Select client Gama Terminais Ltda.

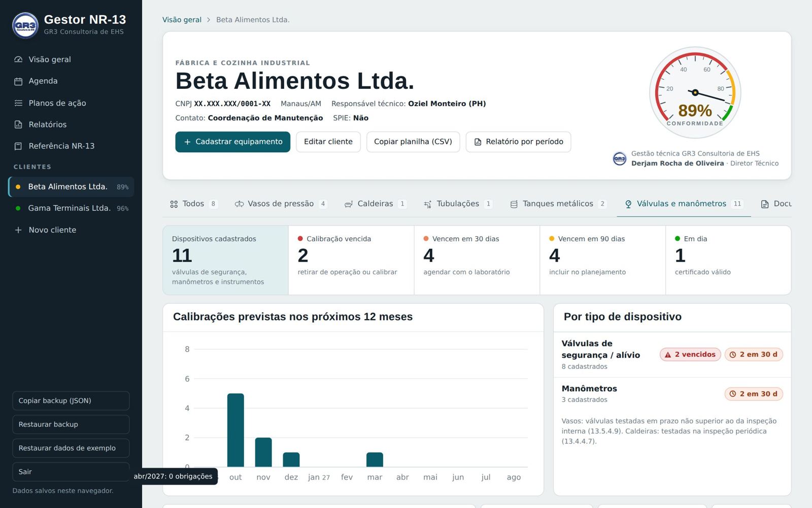coord(71,208)
